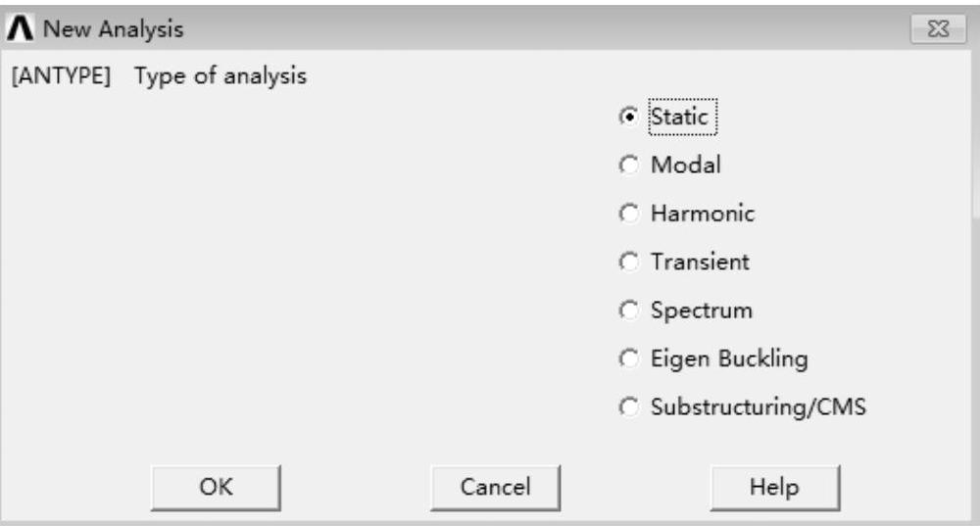Enable the Transient radio button circle
Image resolution: width=980 pixels, height=526 pixels.
(x=629, y=263)
